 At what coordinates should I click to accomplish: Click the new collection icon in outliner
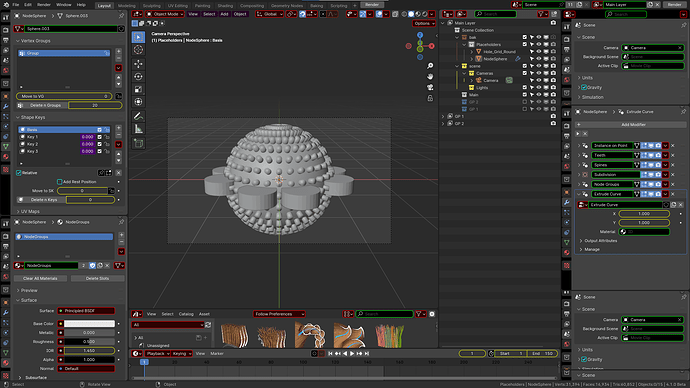(554, 14)
